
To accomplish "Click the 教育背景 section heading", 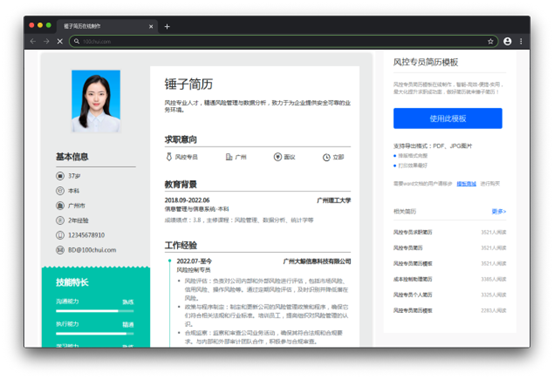I will 181,184.
